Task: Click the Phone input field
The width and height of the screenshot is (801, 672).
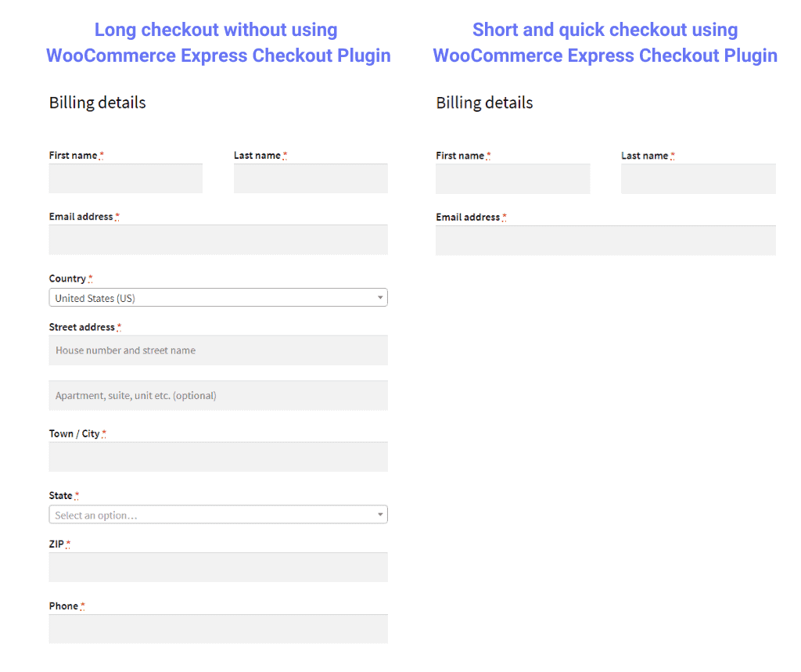Action: click(218, 629)
